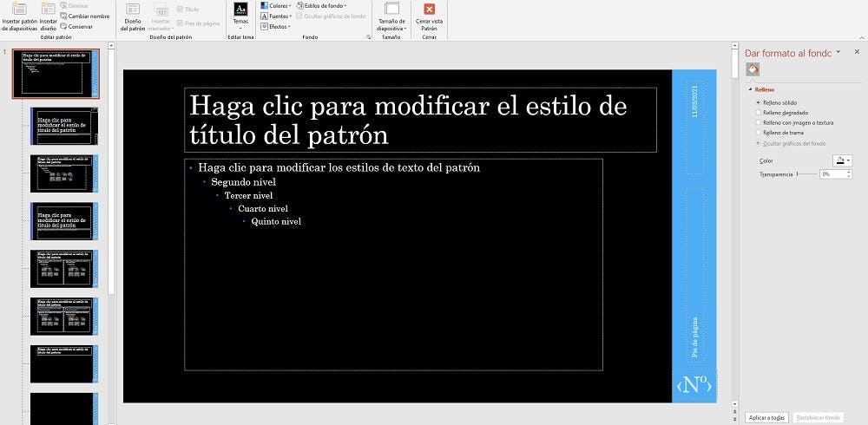Open Diseño del patrón
The image size is (868, 425).
(133, 17)
